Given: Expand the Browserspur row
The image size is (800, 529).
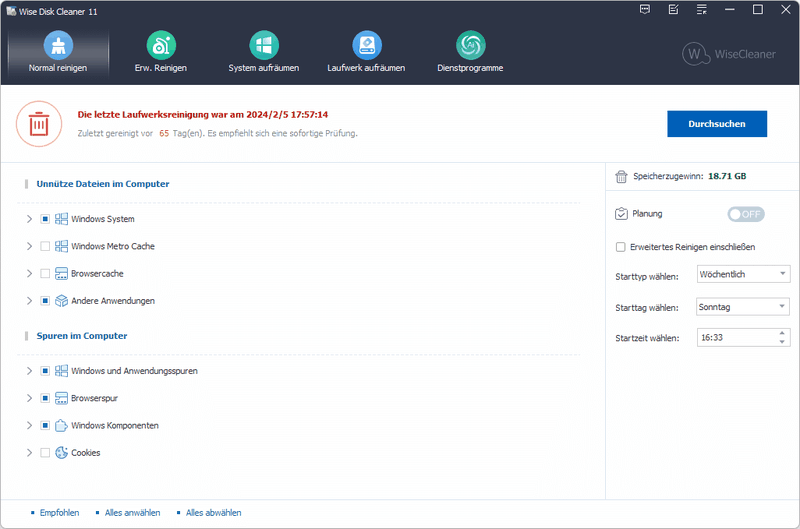Looking at the screenshot, I should [x=29, y=398].
